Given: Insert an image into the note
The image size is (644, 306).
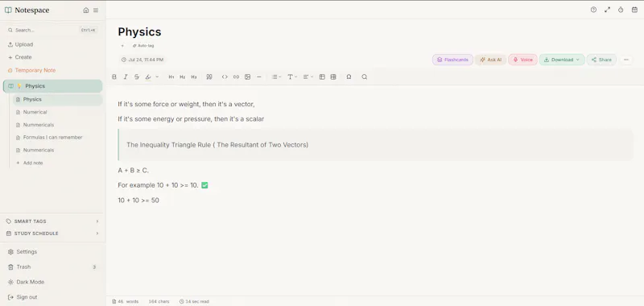Looking at the screenshot, I should coord(248,76).
